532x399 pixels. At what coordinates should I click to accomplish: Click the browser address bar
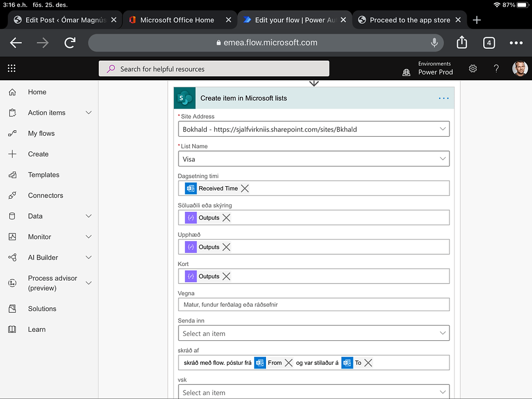point(266,43)
